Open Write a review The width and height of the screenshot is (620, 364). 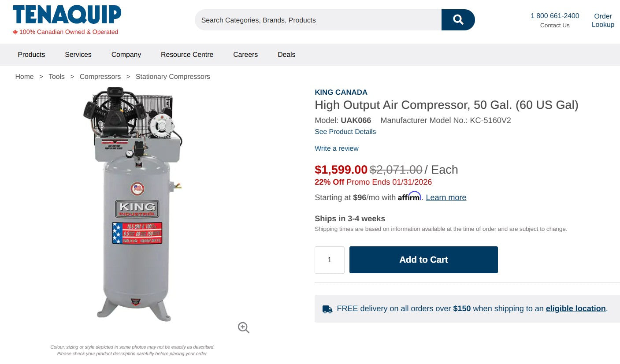tap(336, 149)
